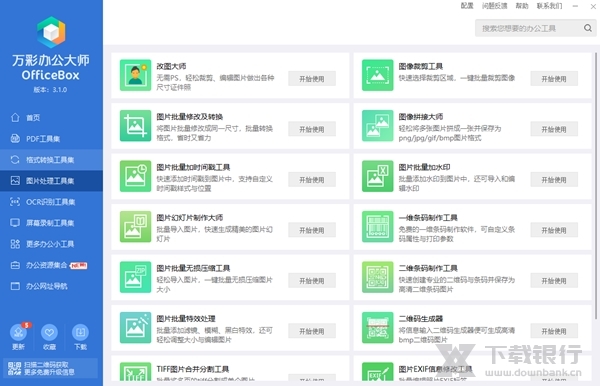Open 问题反馈 feedback link

[494, 6]
